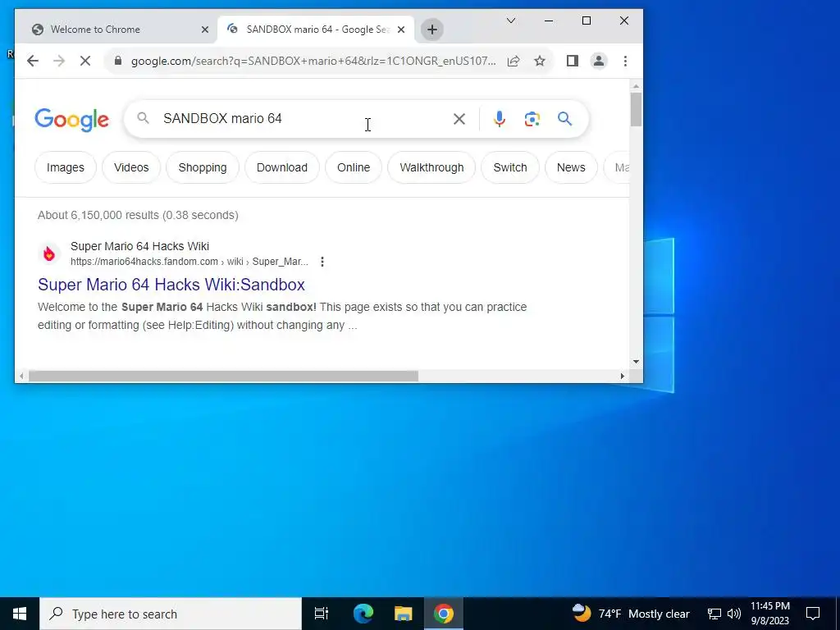Click the taskbar search box

[x=171, y=614]
